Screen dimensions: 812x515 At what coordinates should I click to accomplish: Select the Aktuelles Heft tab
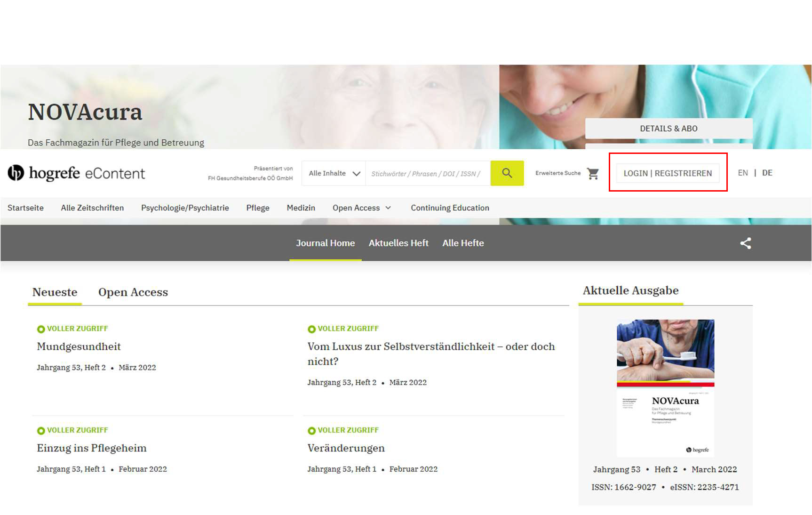398,243
